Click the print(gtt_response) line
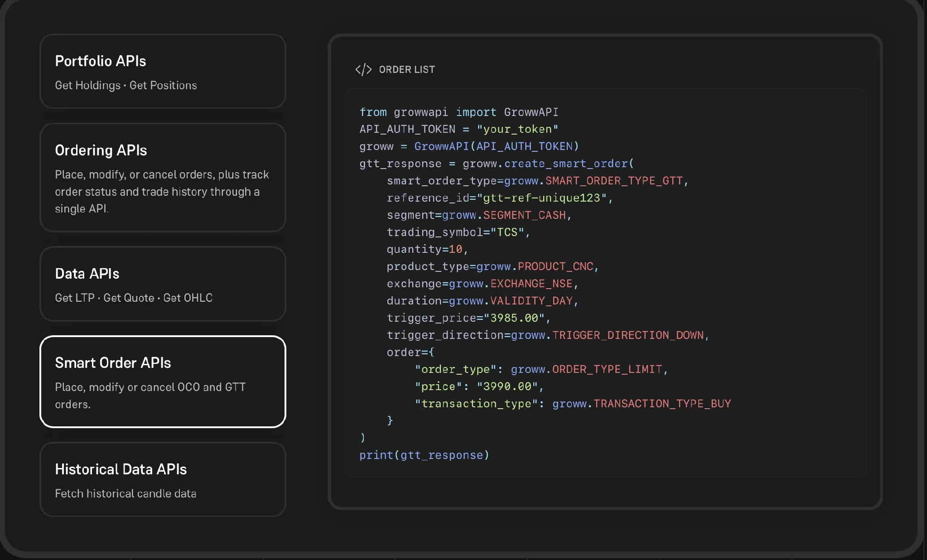 pos(424,455)
